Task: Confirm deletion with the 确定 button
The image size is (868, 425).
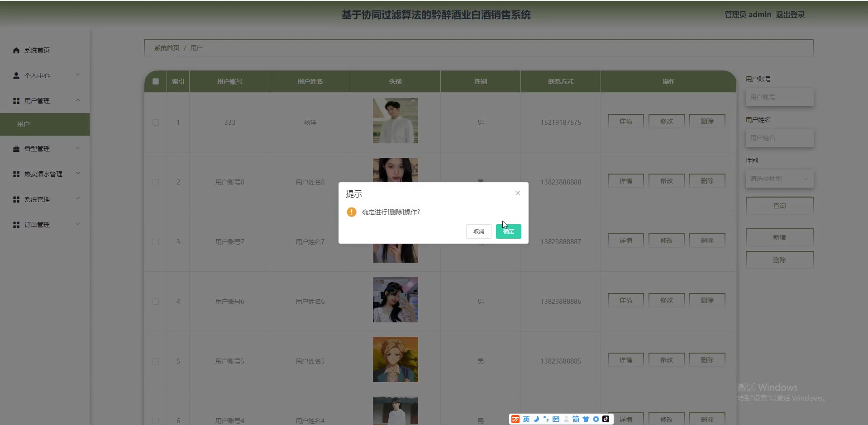Action: tap(508, 231)
